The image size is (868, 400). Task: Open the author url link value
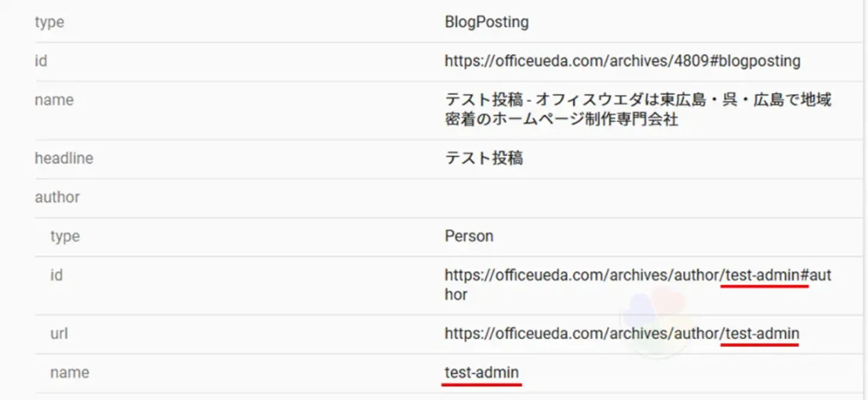coord(621,333)
